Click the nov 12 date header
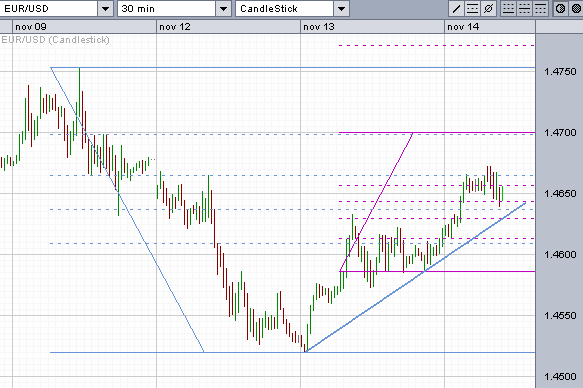This screenshot has height=388, width=583. coord(175,27)
